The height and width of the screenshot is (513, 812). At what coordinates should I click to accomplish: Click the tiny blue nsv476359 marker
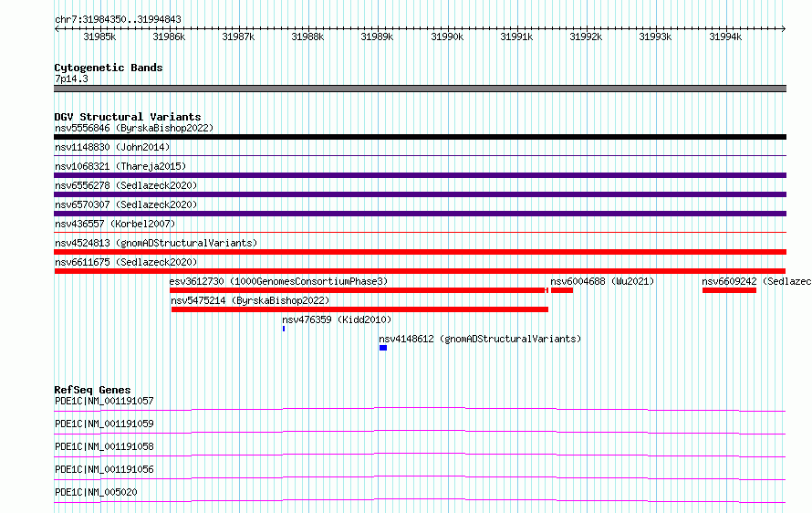(x=284, y=329)
